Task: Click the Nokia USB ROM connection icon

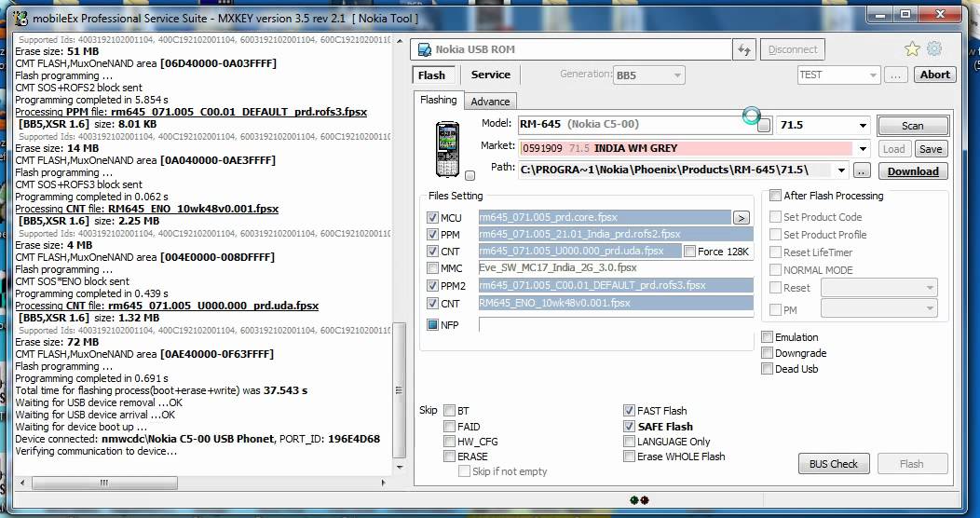Action: click(425, 49)
